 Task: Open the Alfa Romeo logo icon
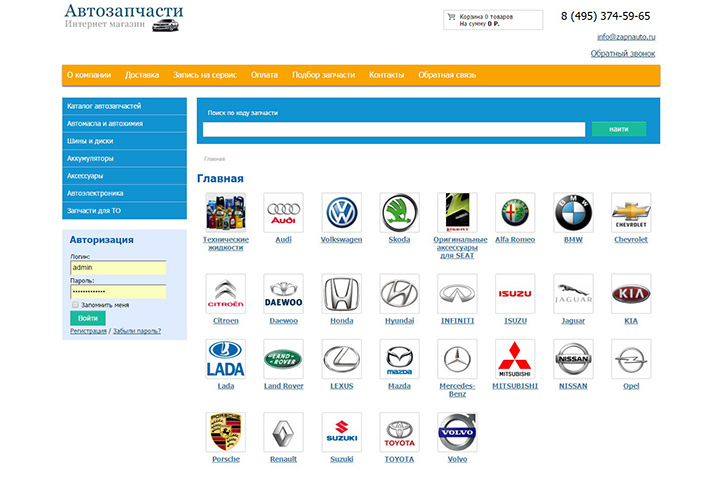(x=515, y=213)
